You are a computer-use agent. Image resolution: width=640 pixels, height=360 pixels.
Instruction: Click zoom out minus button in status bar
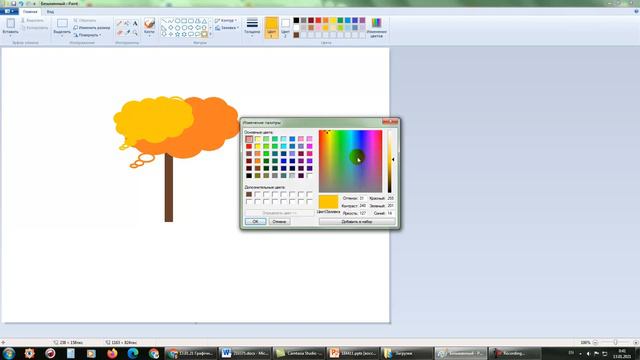pos(595,342)
